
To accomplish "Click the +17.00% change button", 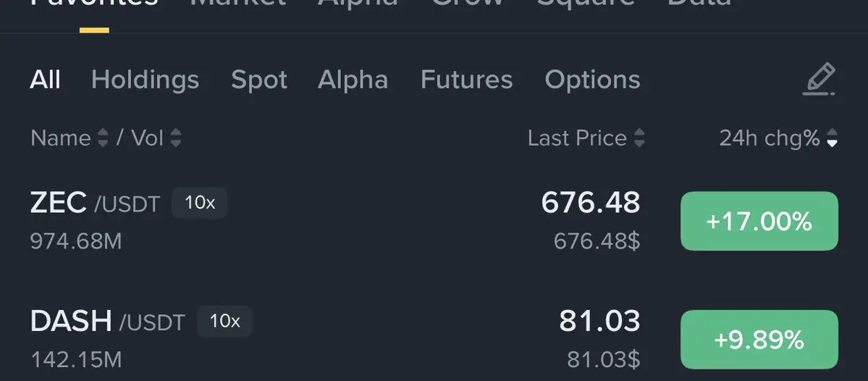I will tap(759, 222).
